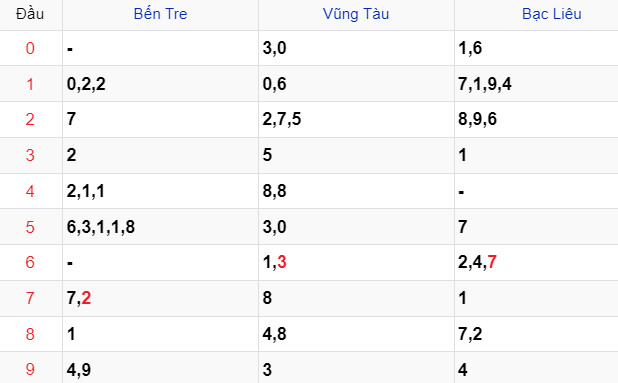
Task: Select row header number 9
Action: (x=30, y=369)
